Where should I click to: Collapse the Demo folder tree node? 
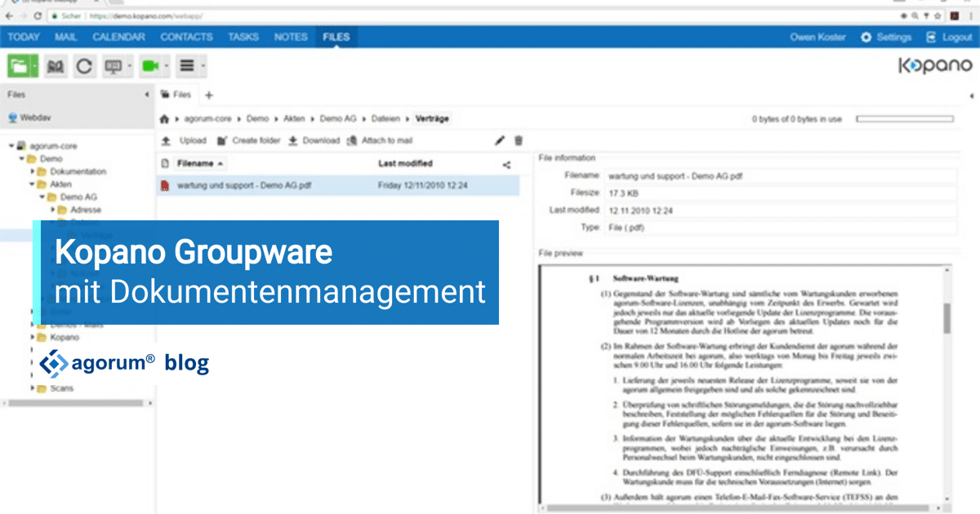[21, 158]
